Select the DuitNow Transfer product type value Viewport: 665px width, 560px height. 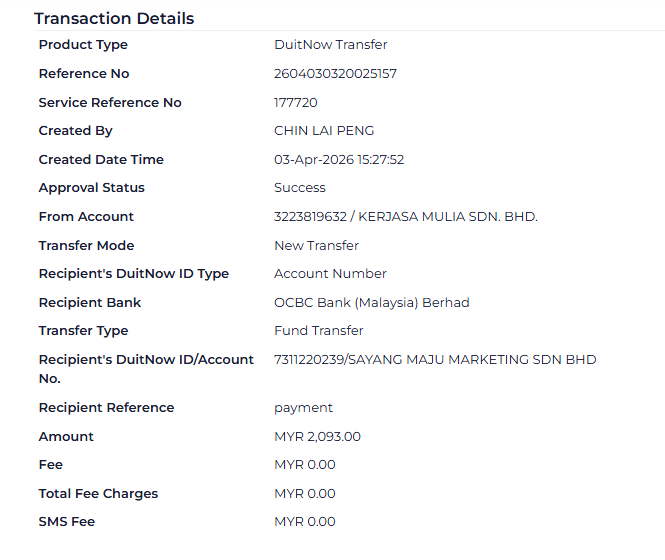point(330,45)
